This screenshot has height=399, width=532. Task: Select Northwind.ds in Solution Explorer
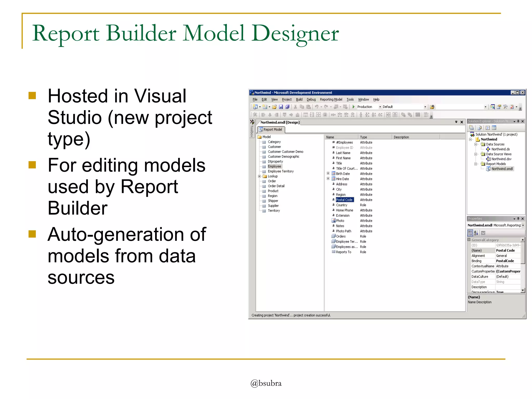click(x=501, y=149)
